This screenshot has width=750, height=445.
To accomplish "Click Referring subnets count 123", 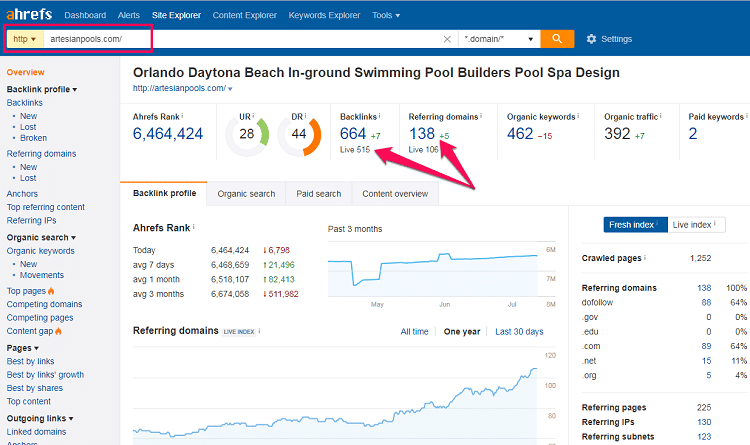I will [x=704, y=436].
